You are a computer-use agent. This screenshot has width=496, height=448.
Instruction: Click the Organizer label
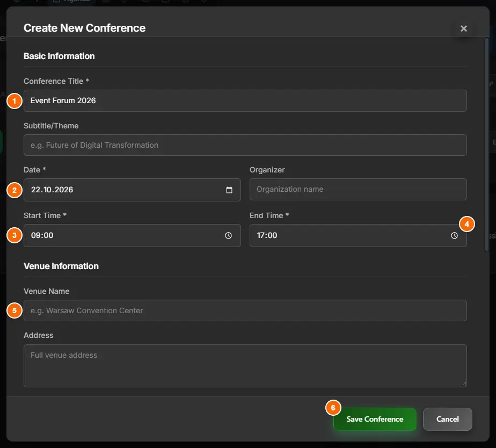click(267, 170)
